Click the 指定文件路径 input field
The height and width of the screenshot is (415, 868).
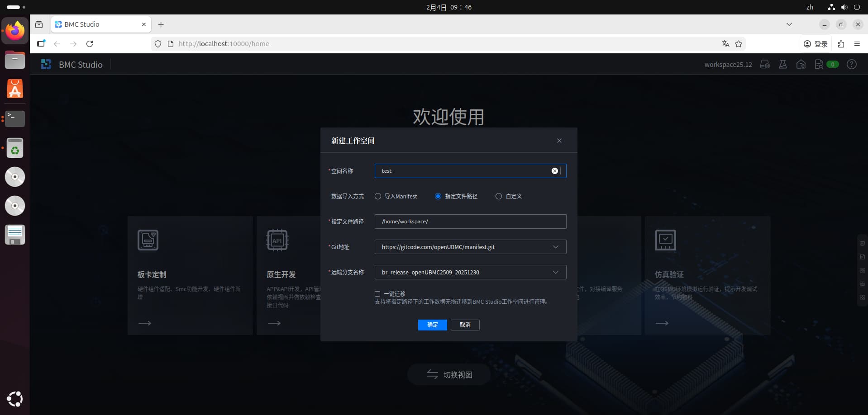tap(470, 222)
